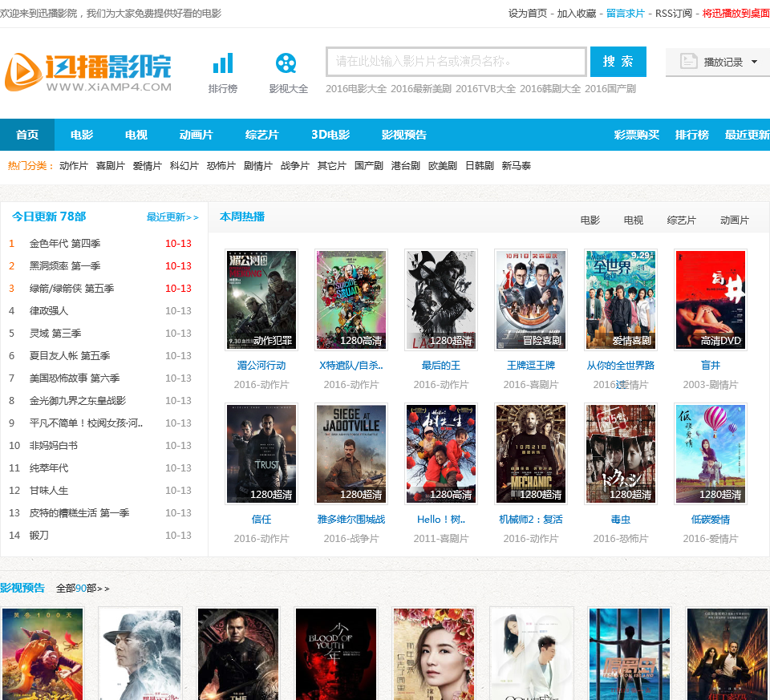Image resolution: width=770 pixels, height=700 pixels.
Task: Select the 动作片 hot category
Action: pos(74,166)
